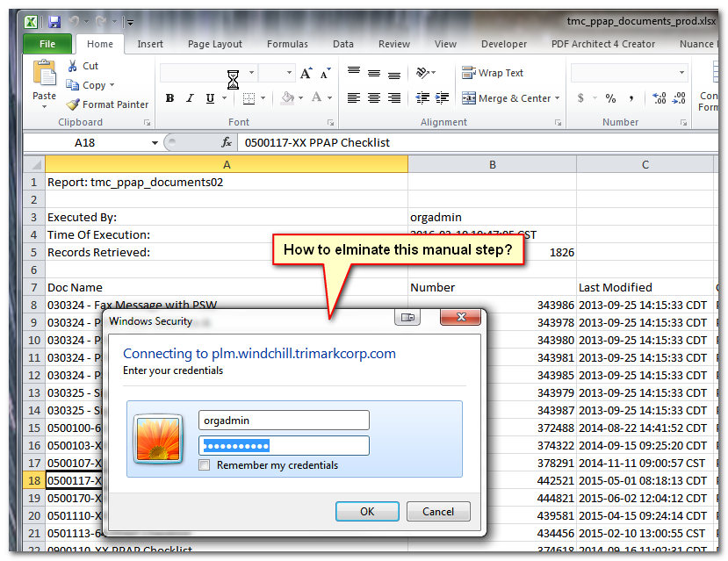Screen dimensions: 728x561
Task: Click the Copy icon
Action: tap(72, 85)
